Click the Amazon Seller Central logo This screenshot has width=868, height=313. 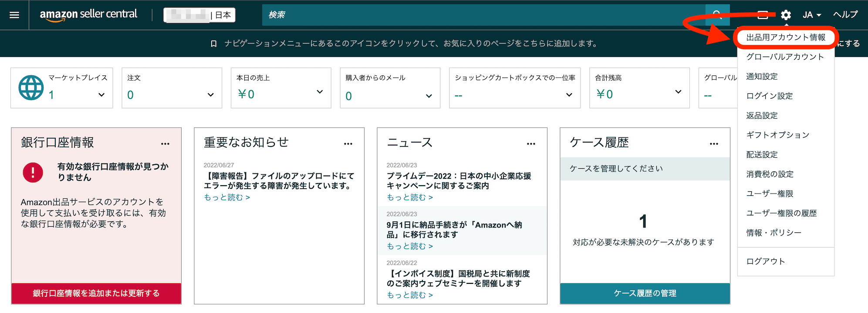(88, 15)
